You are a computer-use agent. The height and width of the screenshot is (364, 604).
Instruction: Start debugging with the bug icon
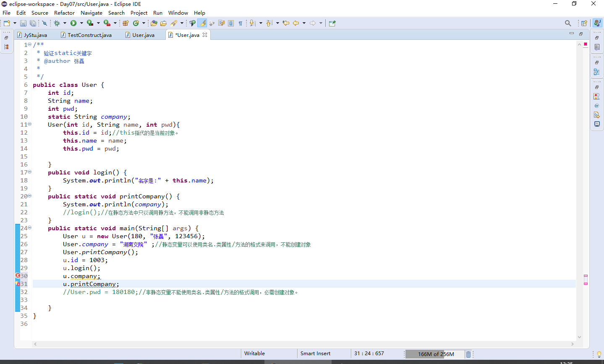point(57,23)
